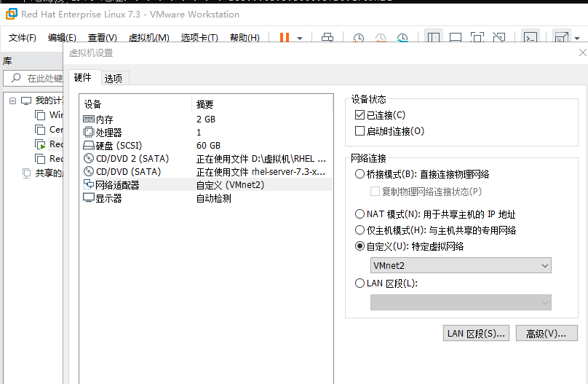588x384 pixels.
Task: Switch to the 选项 tab
Action: coord(114,78)
